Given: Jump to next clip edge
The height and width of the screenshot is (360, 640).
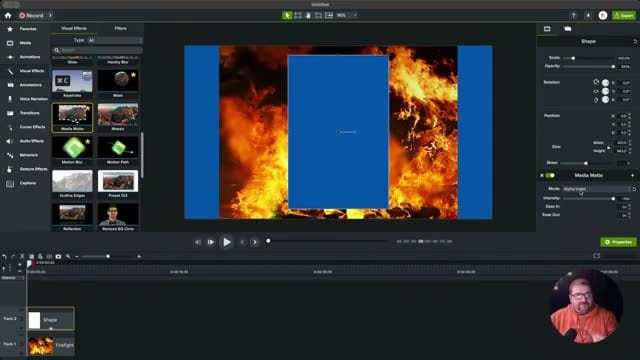Looking at the screenshot, I should [x=255, y=242].
